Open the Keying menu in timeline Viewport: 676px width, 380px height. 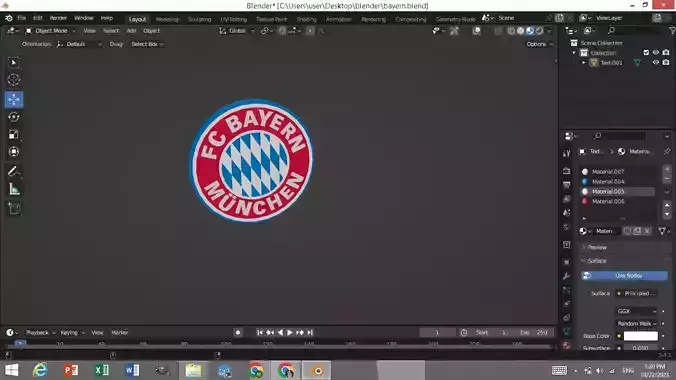[72, 333]
